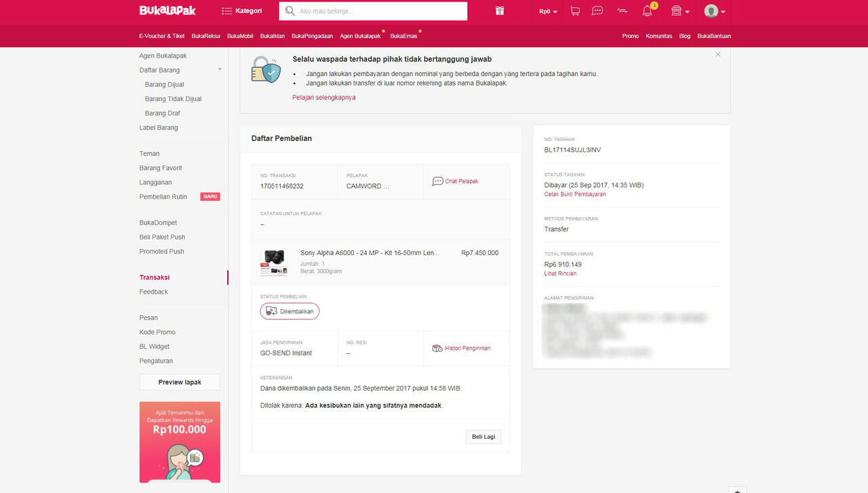Select transaction number 170511468232 text

click(282, 186)
